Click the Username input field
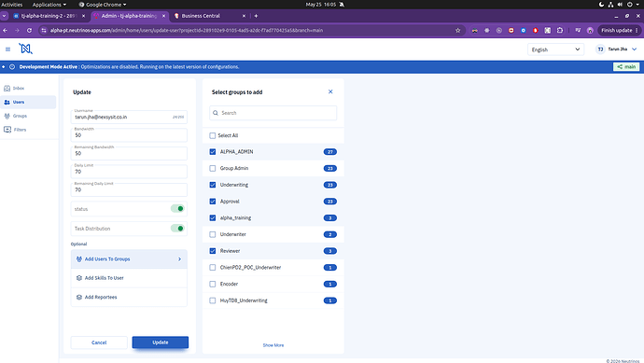 coord(129,117)
